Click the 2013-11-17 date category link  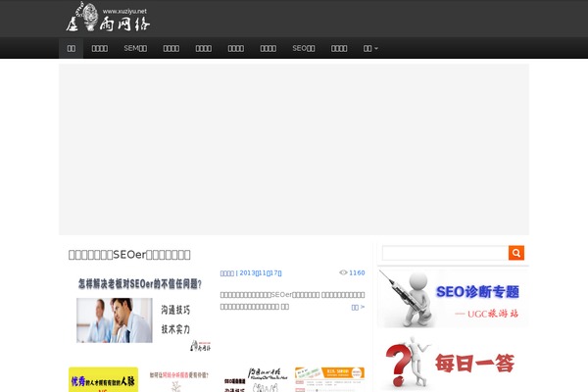click(251, 273)
